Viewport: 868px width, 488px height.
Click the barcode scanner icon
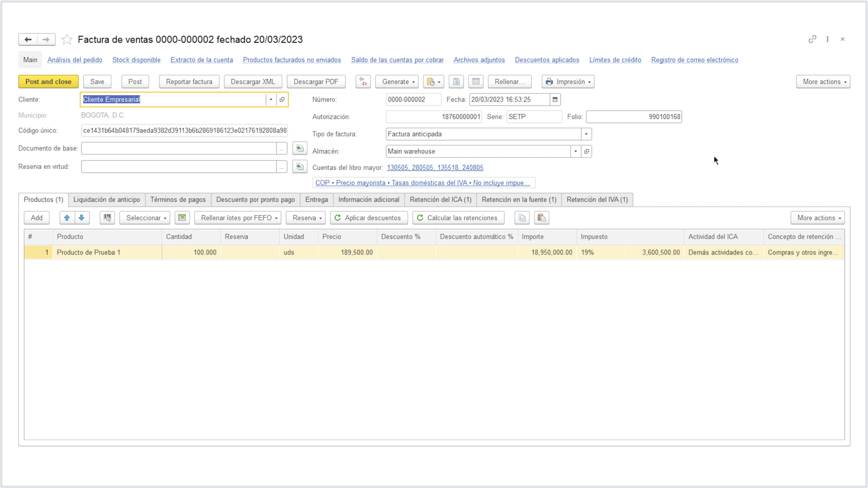(107, 218)
